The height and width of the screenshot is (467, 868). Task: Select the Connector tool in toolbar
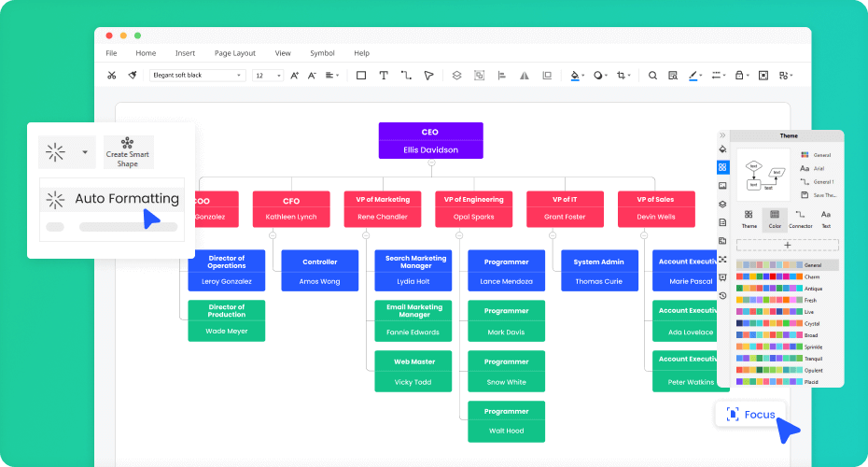(x=406, y=76)
